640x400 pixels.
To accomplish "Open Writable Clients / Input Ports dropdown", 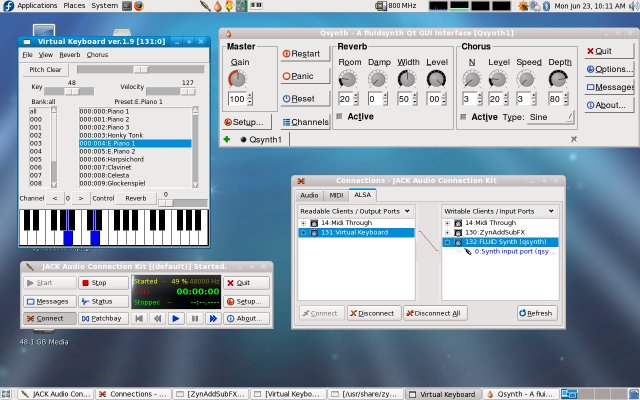I will (x=500, y=211).
